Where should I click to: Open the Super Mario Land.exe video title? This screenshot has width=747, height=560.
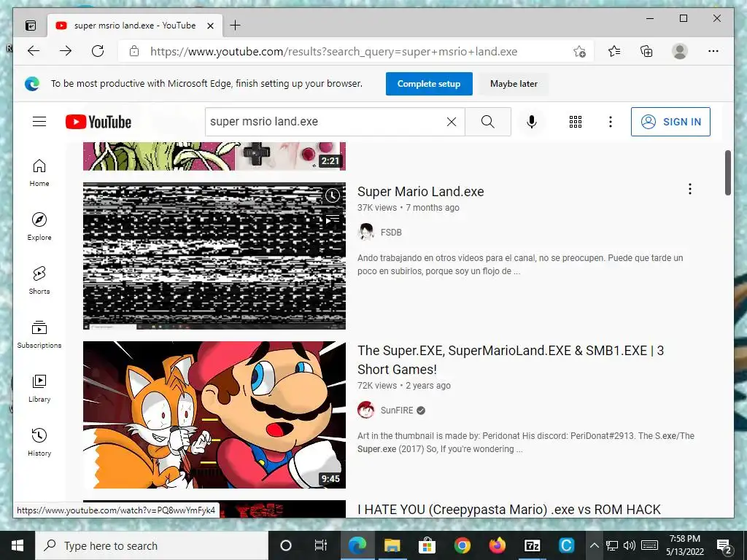[421, 192]
